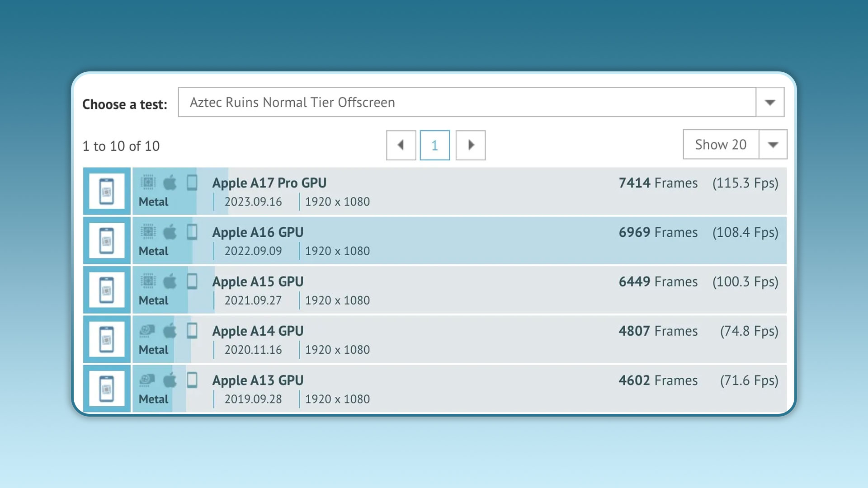Select page 1 in pagination
Viewport: 868px width, 488px height.
[435, 145]
